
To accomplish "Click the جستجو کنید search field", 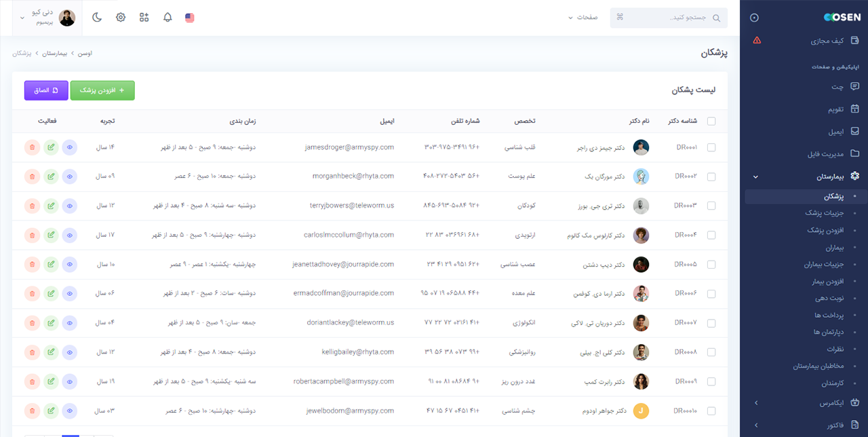I will [x=668, y=18].
